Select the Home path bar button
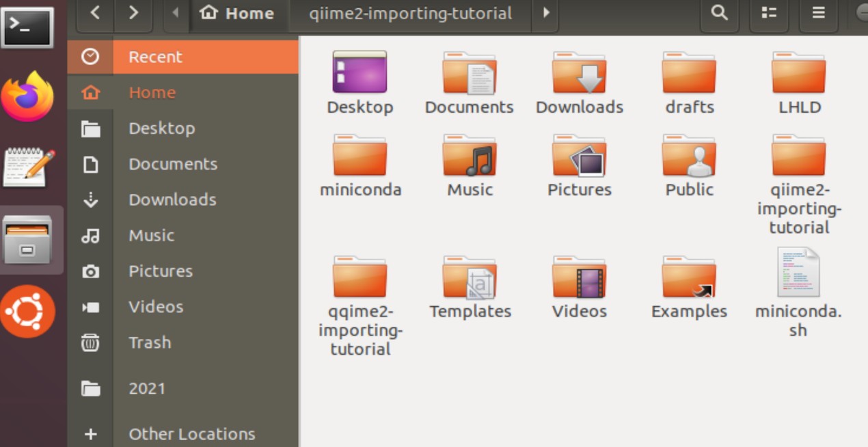 coord(236,13)
